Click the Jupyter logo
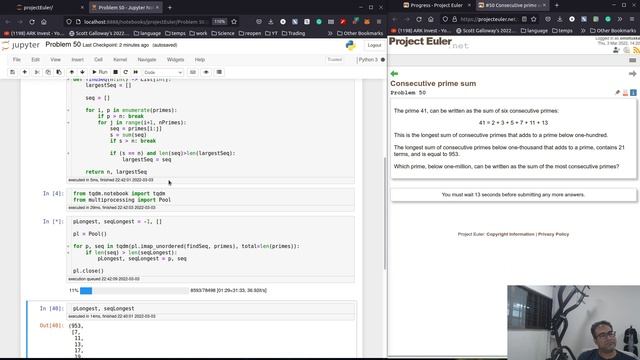 [21, 45]
